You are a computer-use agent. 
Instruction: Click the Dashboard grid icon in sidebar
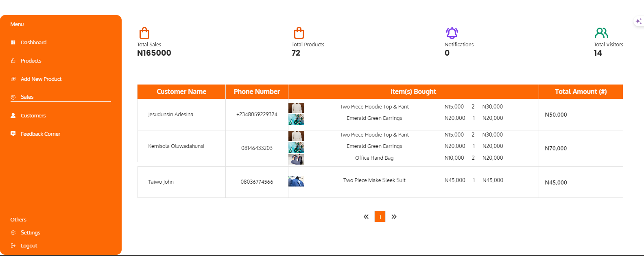[13, 42]
